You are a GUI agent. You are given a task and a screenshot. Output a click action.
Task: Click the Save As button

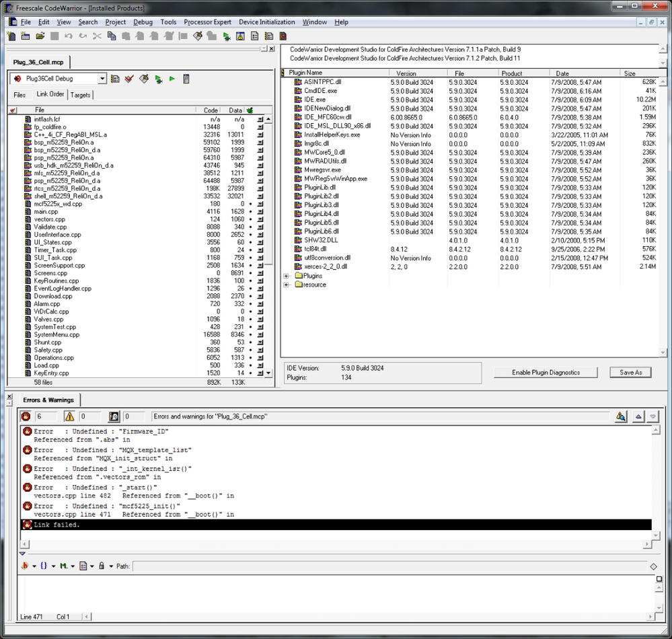pos(630,373)
